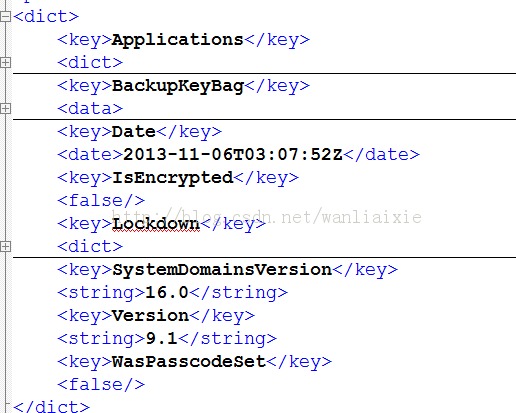Click the 16.0 string value
The width and height of the screenshot is (516, 413).
(167, 292)
